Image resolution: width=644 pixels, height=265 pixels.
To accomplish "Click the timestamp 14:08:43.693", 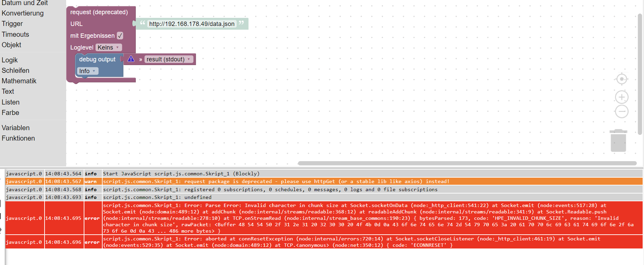I will pos(63,197).
